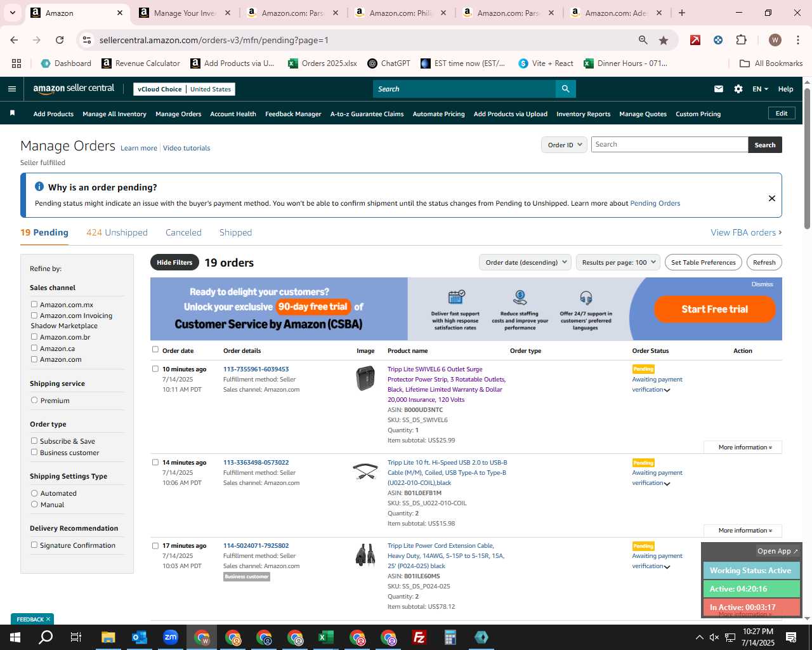812x650 pixels.
Task: Bookmark this page with star icon
Action: pyautogui.click(x=664, y=40)
